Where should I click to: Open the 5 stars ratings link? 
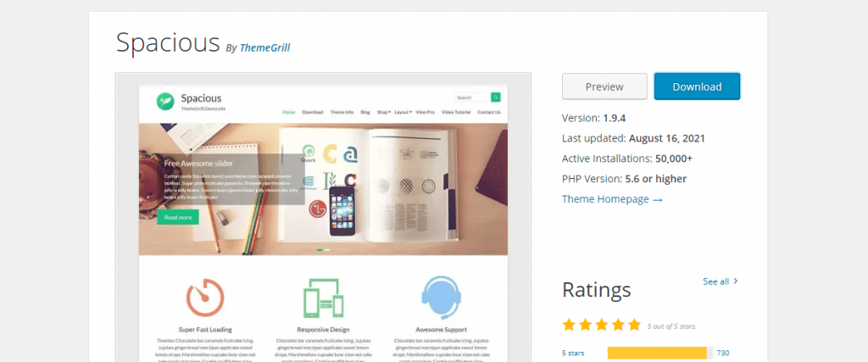click(572, 354)
